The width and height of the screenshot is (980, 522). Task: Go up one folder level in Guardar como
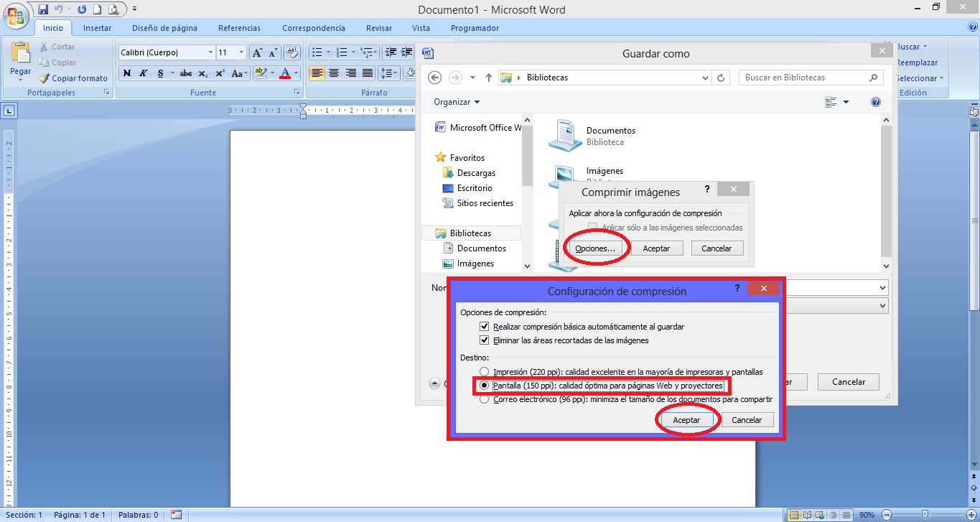[x=489, y=78]
